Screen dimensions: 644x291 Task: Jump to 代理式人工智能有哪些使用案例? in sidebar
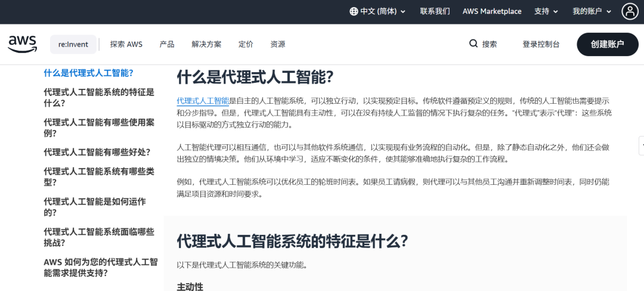(99, 128)
